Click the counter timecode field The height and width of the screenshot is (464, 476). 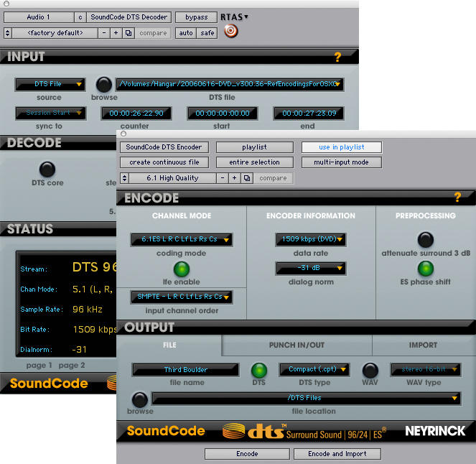pyautogui.click(x=136, y=113)
